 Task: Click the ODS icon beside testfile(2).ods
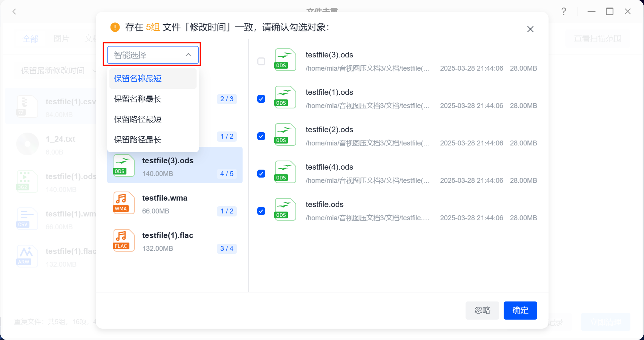(285, 135)
